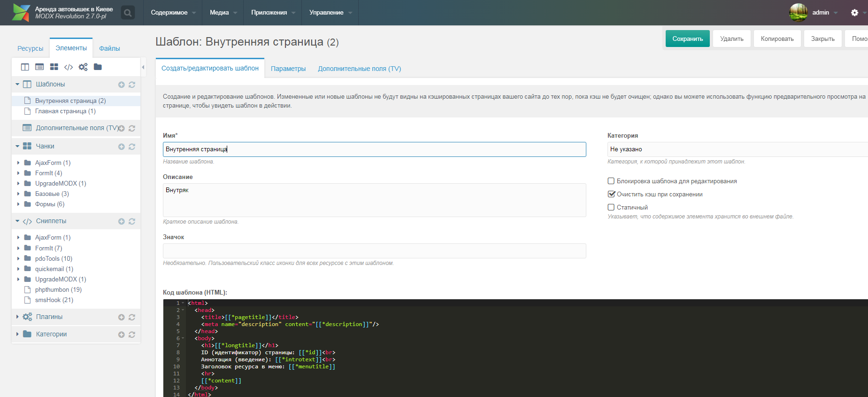The width and height of the screenshot is (868, 397).
Task: Click the new snippet toolbar icon
Action: click(x=69, y=67)
